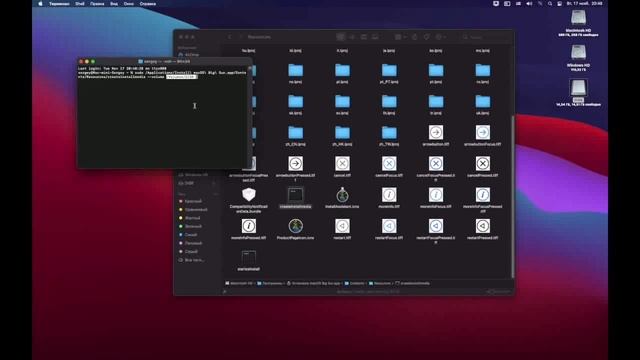Select the createinstallmedia executable file
Image resolution: width=640 pixels, height=360 pixels.
point(296,198)
